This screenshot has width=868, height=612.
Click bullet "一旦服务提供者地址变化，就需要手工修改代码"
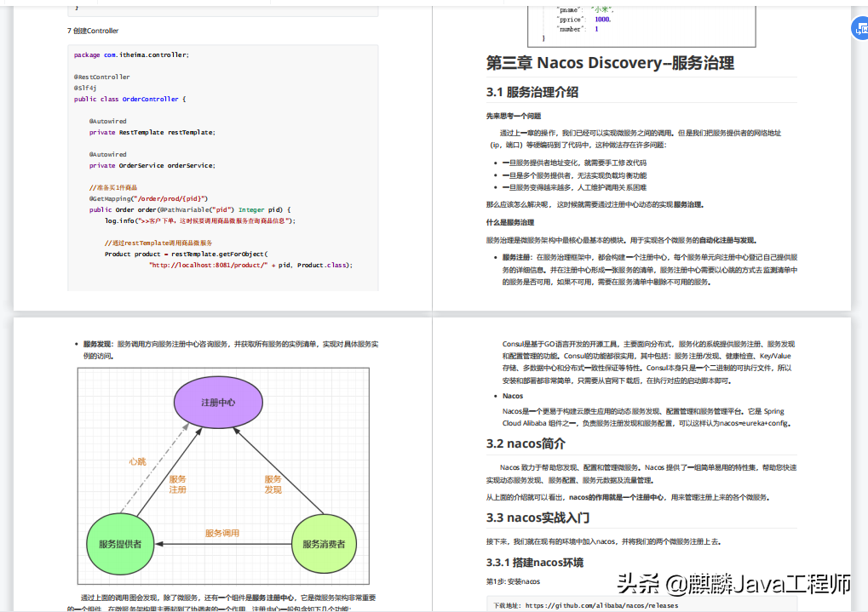(574, 163)
